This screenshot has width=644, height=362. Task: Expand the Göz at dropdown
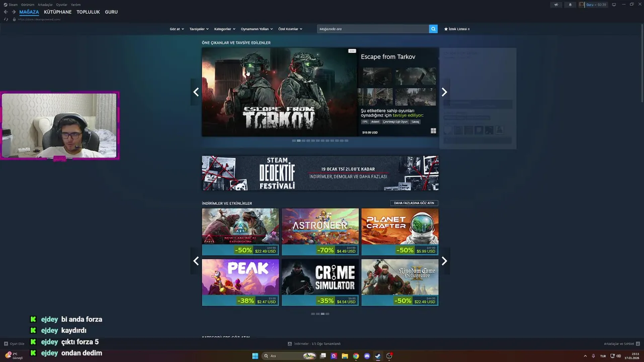(x=177, y=29)
